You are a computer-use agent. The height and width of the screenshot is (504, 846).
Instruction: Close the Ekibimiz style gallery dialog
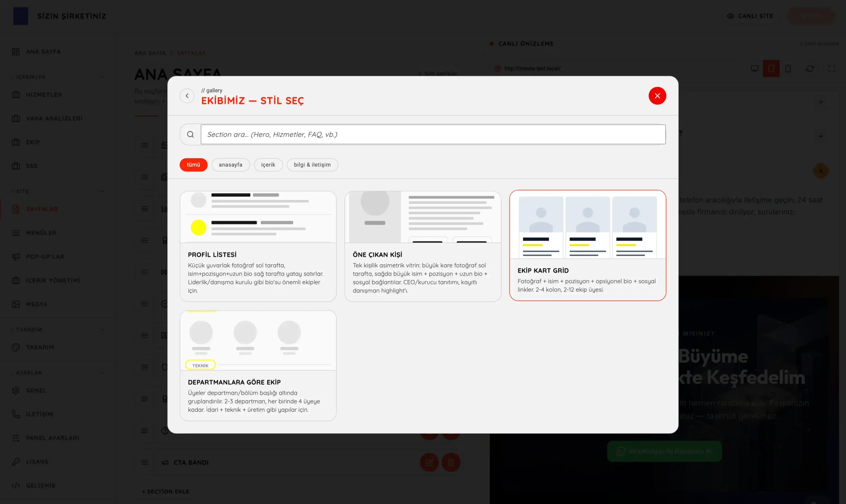[657, 96]
